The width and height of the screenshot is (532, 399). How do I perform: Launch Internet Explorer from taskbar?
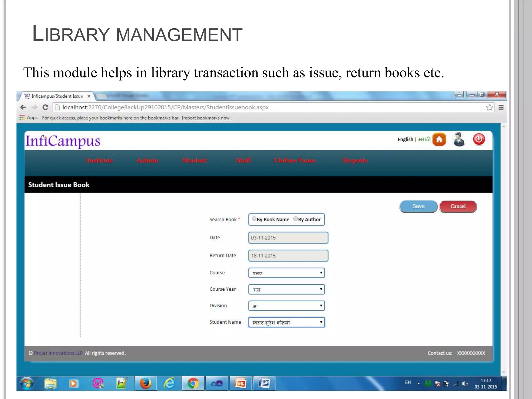point(169,383)
